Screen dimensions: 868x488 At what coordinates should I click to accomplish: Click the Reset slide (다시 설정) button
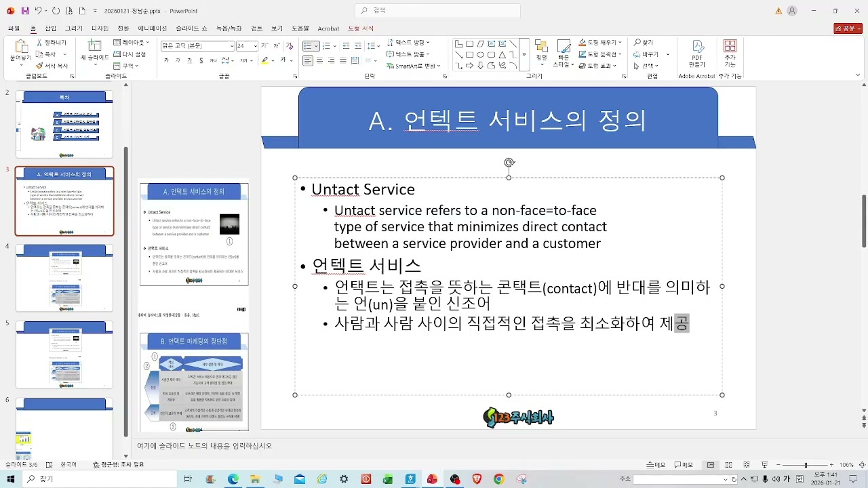coord(130,54)
